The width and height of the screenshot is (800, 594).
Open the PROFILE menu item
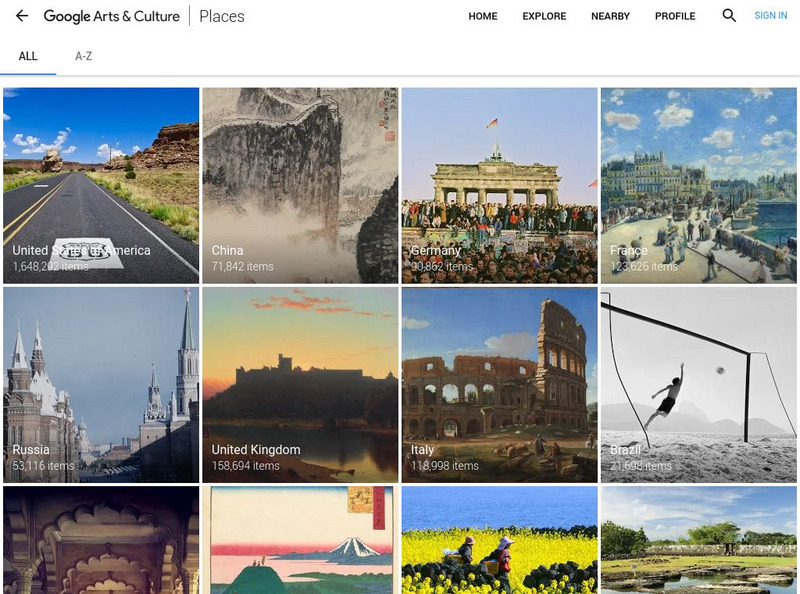(x=675, y=16)
